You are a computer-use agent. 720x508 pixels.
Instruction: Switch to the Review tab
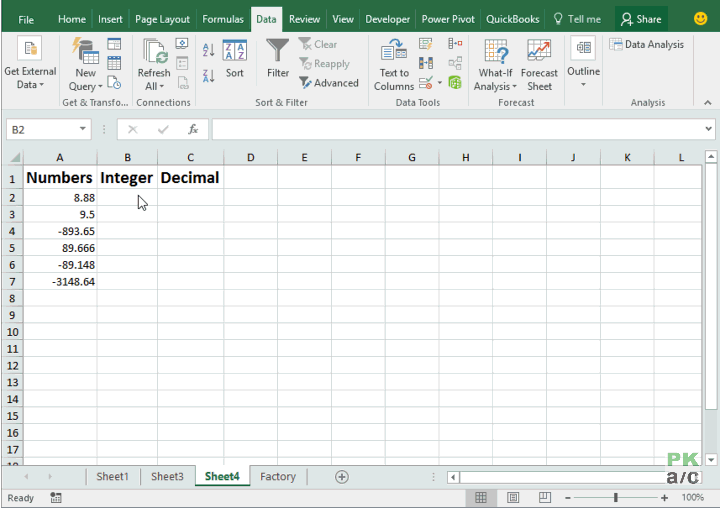(x=304, y=19)
